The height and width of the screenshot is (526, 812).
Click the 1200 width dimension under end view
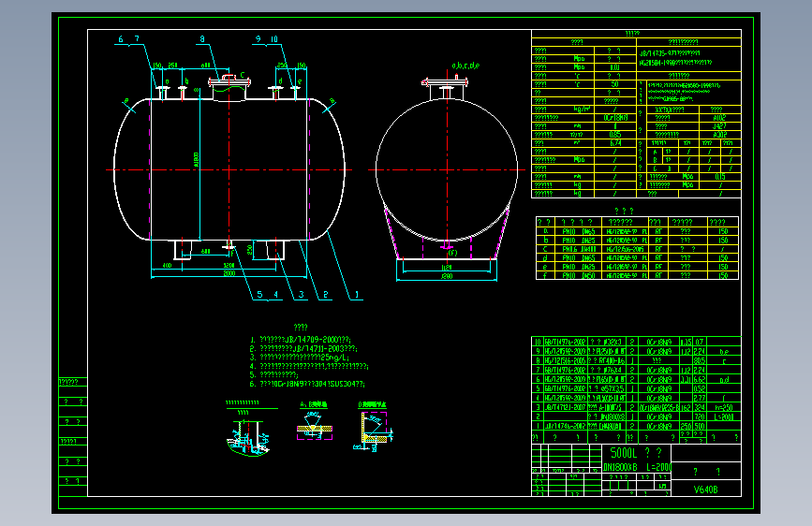(x=447, y=276)
